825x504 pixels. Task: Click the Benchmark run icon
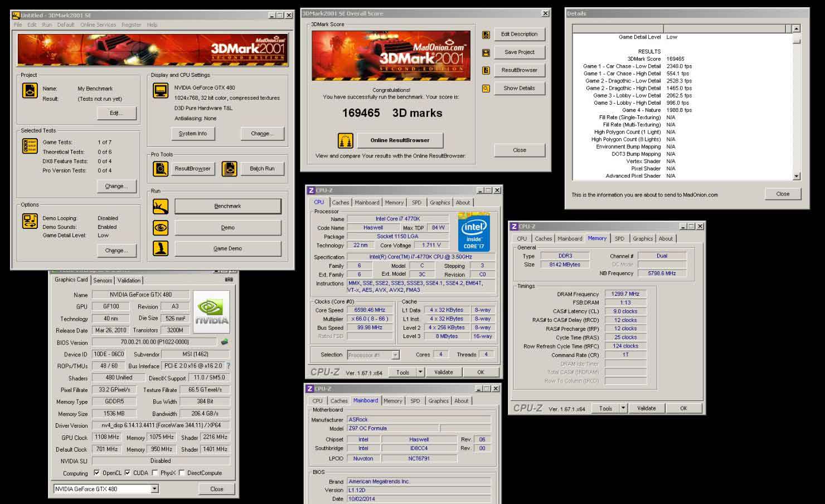161,207
